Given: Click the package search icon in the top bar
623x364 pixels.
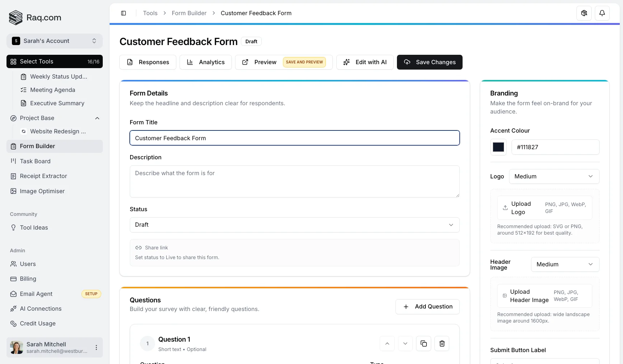Looking at the screenshot, I should [584, 13].
